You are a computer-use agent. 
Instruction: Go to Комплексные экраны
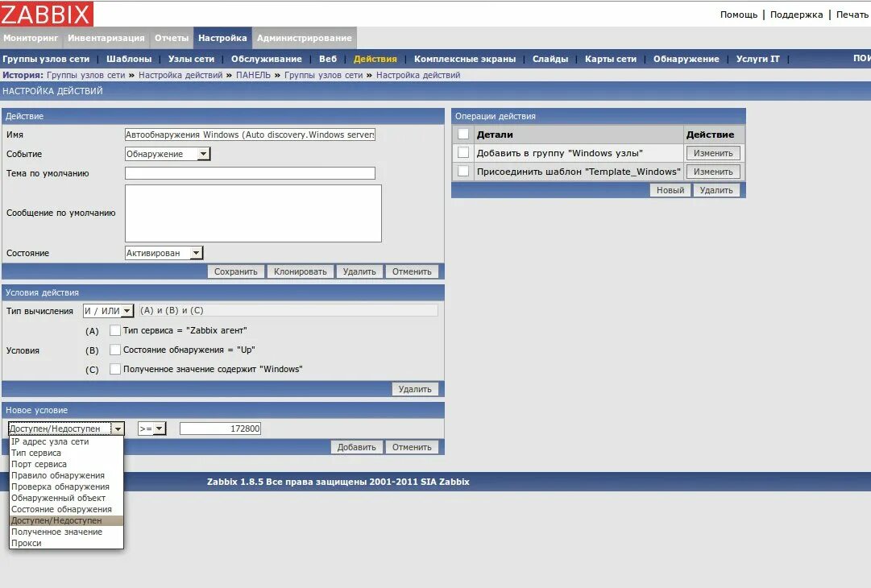(464, 59)
